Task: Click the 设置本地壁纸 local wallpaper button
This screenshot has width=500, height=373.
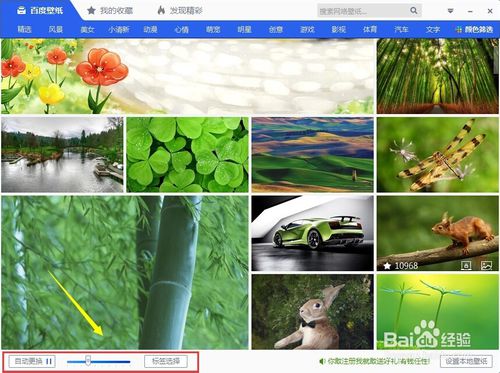Action: [x=466, y=361]
